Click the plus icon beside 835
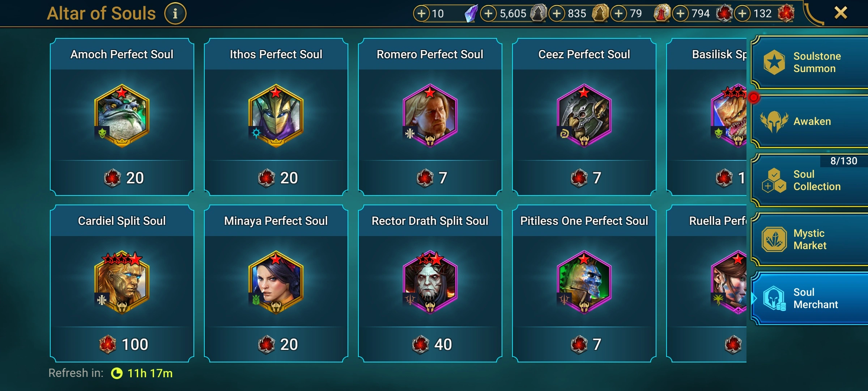The height and width of the screenshot is (391, 868). tap(557, 14)
